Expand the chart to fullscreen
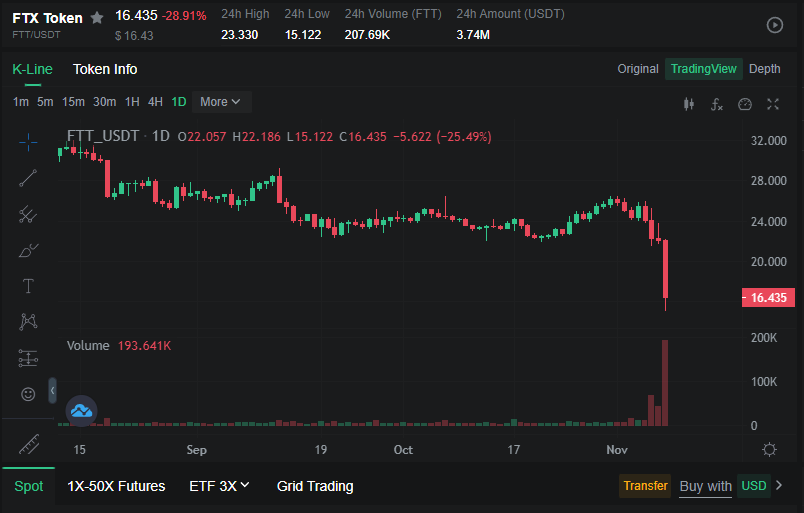This screenshot has width=804, height=513. click(x=773, y=104)
